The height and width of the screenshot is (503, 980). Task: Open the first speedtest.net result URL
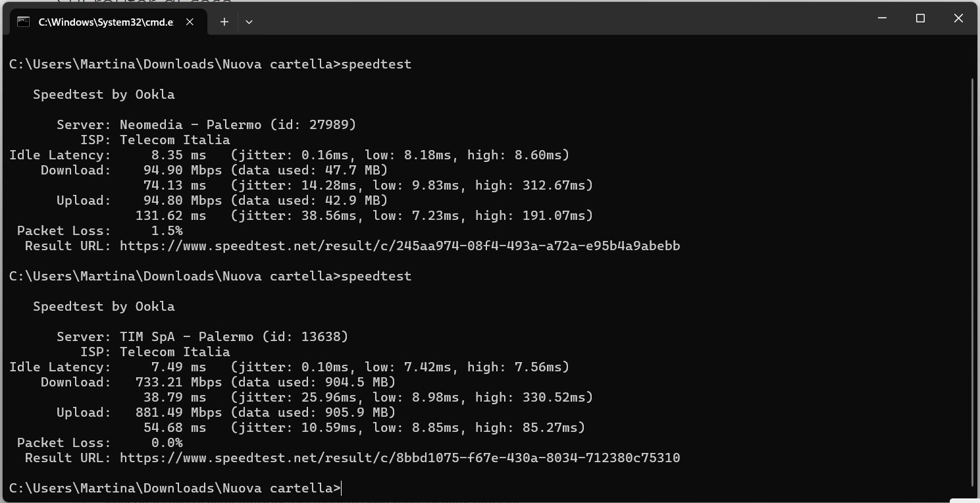400,246
